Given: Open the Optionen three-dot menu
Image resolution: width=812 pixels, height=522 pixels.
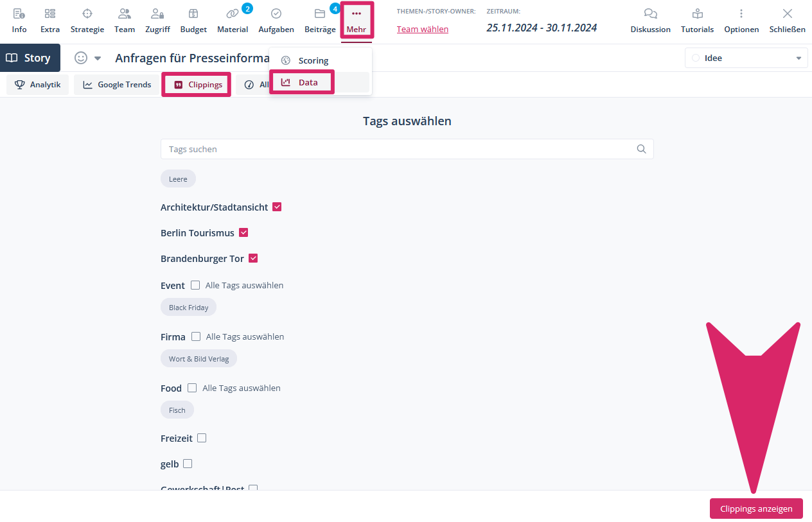Looking at the screenshot, I should pyautogui.click(x=741, y=14).
